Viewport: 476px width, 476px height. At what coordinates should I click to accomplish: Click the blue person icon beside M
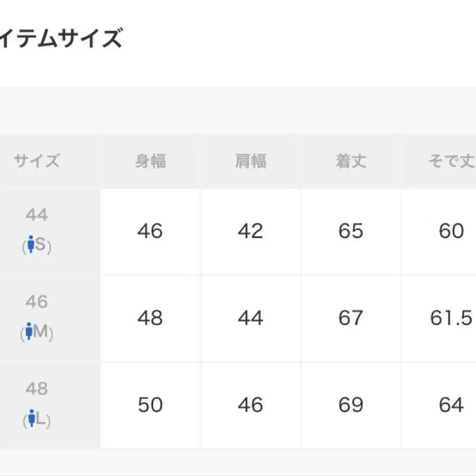click(29, 333)
